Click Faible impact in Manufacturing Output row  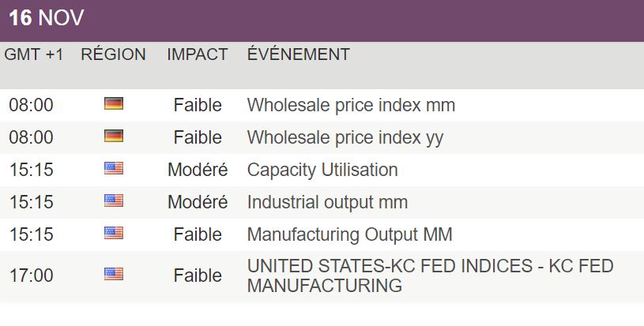[x=198, y=235]
